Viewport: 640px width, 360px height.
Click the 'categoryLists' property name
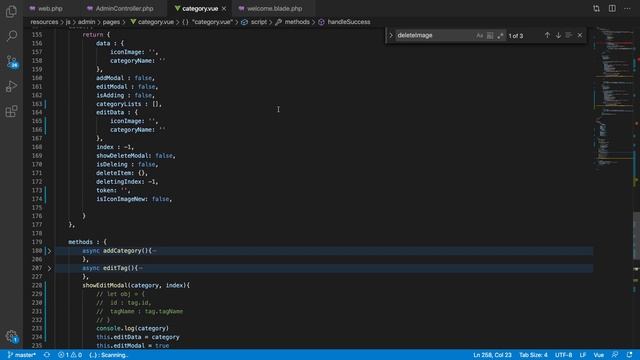pyautogui.click(x=119, y=104)
